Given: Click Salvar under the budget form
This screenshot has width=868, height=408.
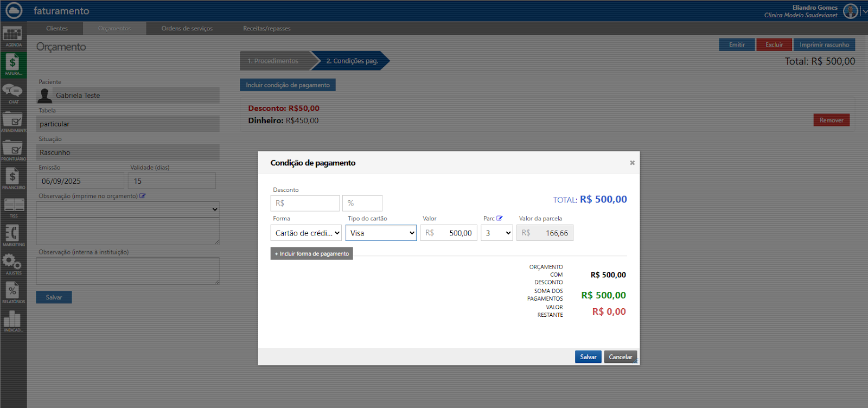Looking at the screenshot, I should coord(54,297).
